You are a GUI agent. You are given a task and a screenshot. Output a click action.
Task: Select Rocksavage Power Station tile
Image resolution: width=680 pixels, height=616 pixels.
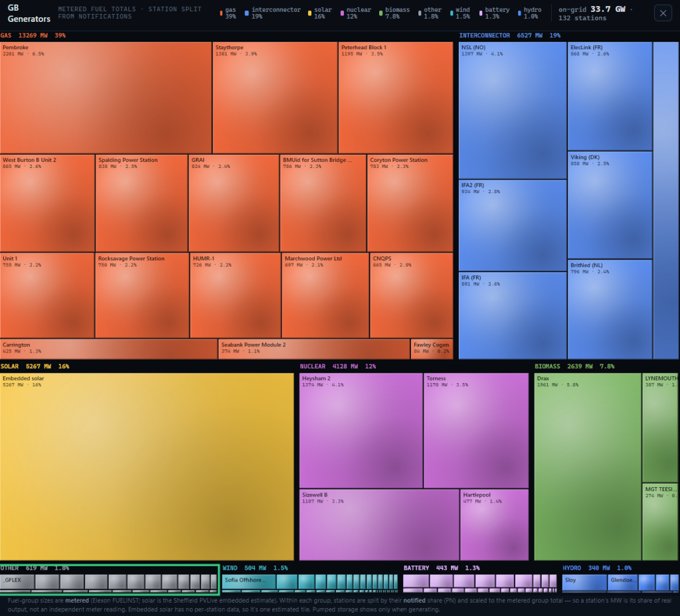click(142, 295)
